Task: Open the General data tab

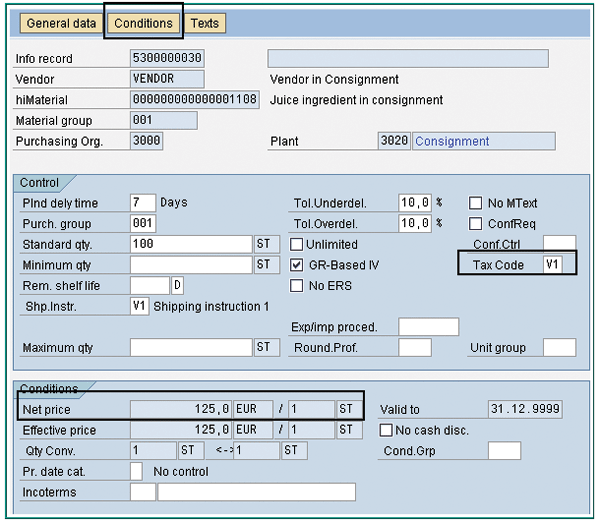Action: [59, 23]
